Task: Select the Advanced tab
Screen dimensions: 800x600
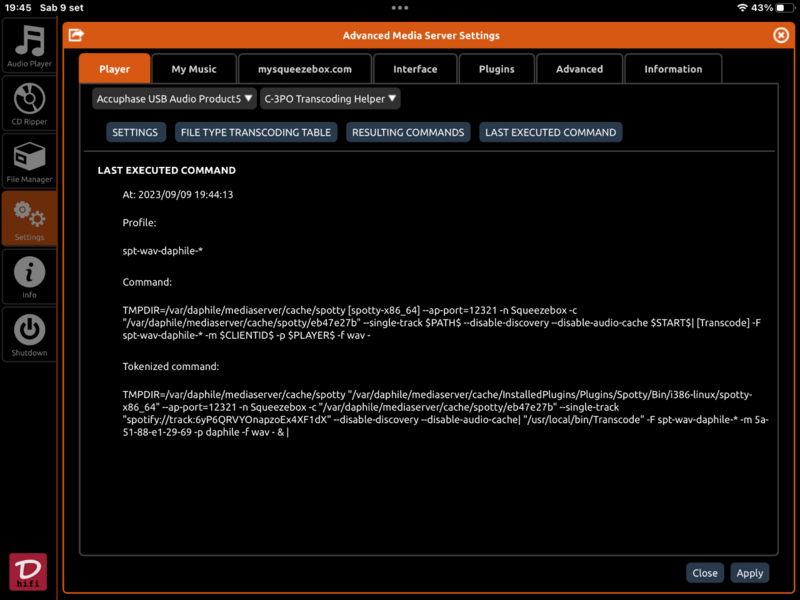Action: 579,68
